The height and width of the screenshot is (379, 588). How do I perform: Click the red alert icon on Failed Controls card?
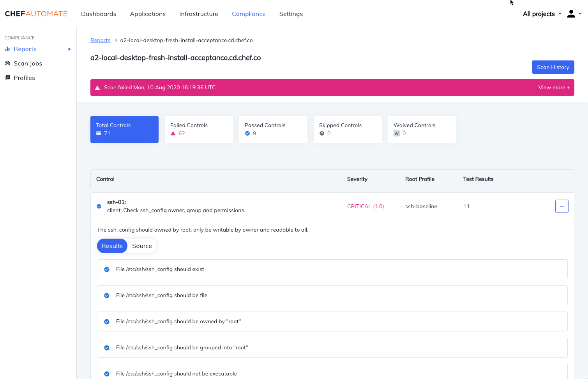[x=173, y=133]
